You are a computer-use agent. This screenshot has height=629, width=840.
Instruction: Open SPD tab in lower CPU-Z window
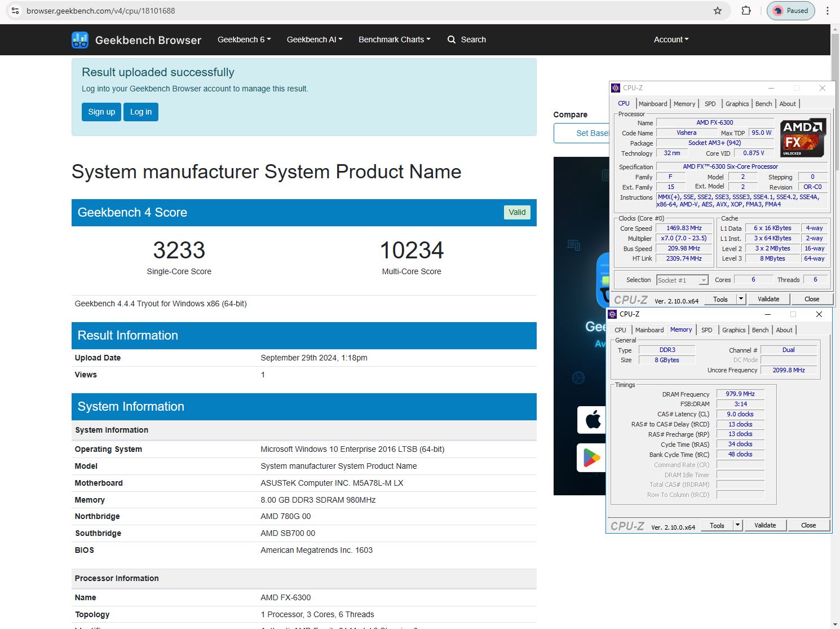click(707, 330)
